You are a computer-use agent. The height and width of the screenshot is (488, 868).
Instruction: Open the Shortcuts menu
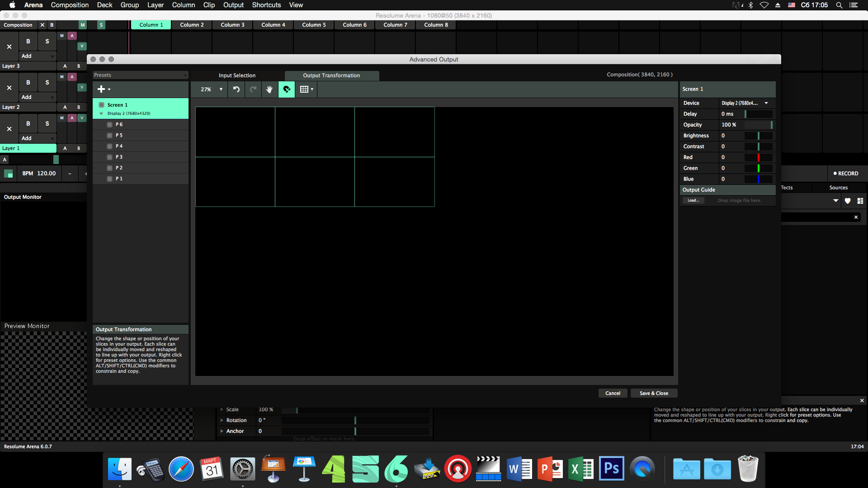pyautogui.click(x=266, y=5)
